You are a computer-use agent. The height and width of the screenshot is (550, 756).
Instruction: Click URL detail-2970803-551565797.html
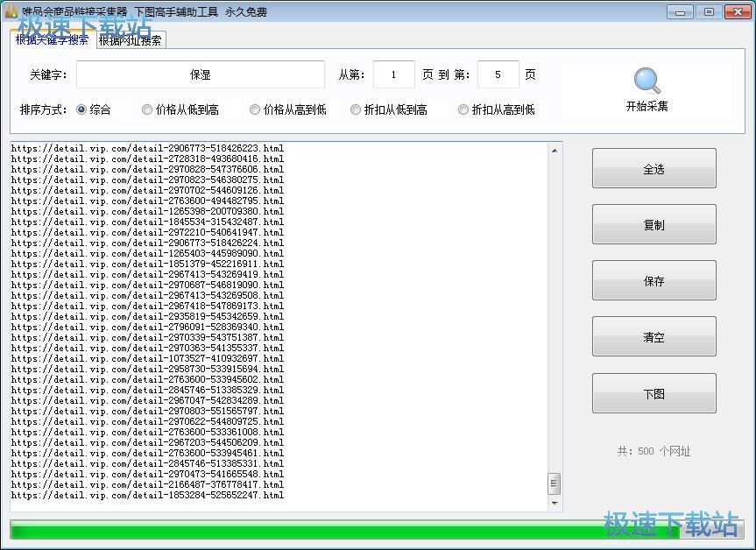point(147,411)
